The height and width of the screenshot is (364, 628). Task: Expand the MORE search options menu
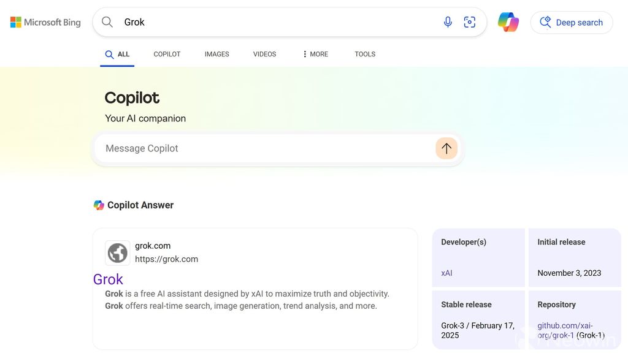click(315, 54)
